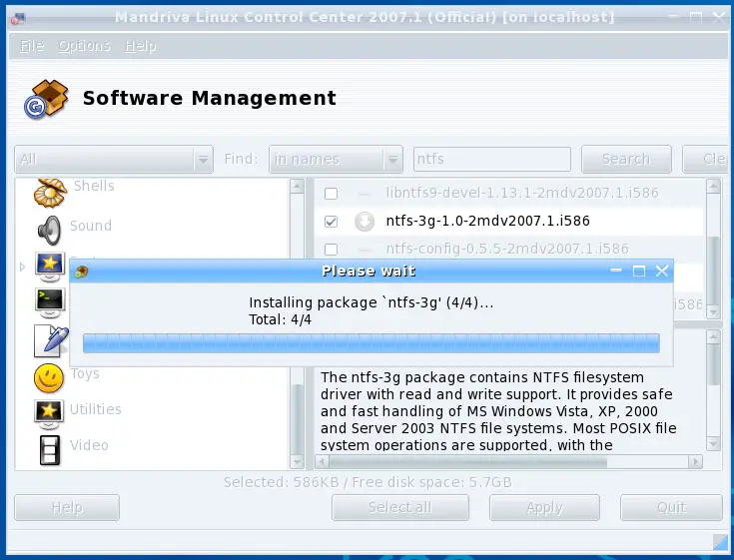Screen dimensions: 734x560
Task: Maximize the Please wait dialog
Action: (639, 271)
